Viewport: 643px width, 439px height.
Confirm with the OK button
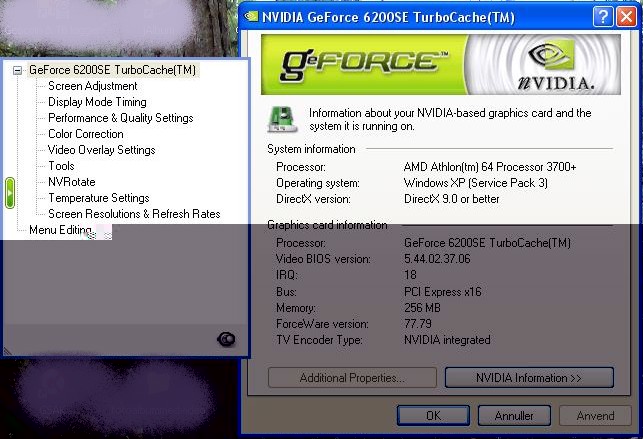click(x=433, y=416)
